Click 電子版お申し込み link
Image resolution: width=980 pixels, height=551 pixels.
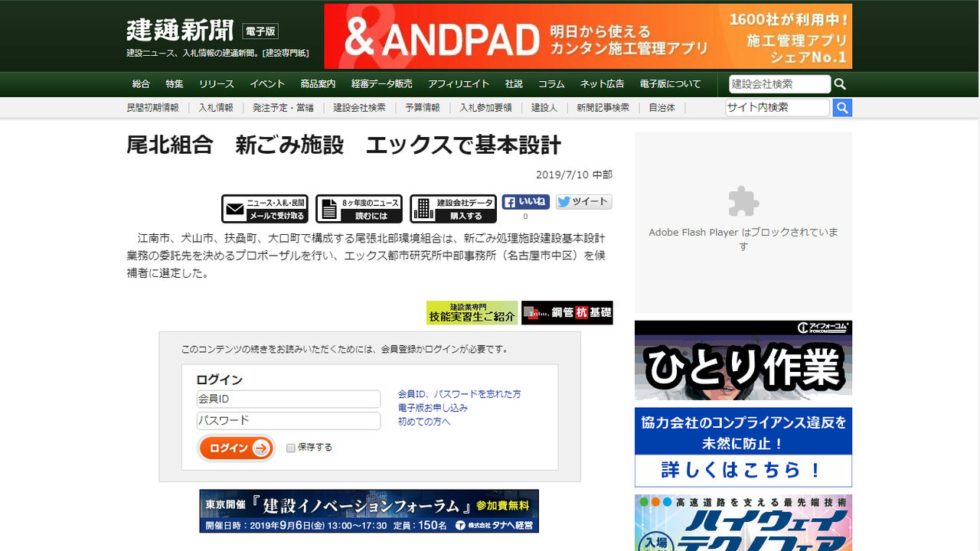pyautogui.click(x=433, y=408)
